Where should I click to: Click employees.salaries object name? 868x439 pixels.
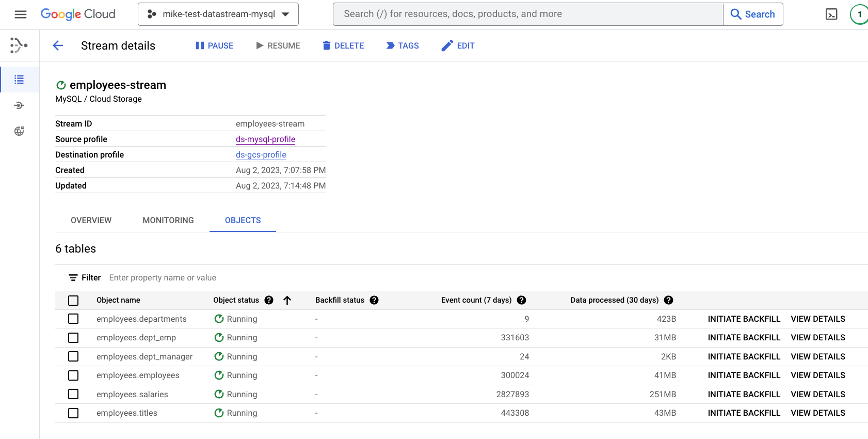click(132, 394)
